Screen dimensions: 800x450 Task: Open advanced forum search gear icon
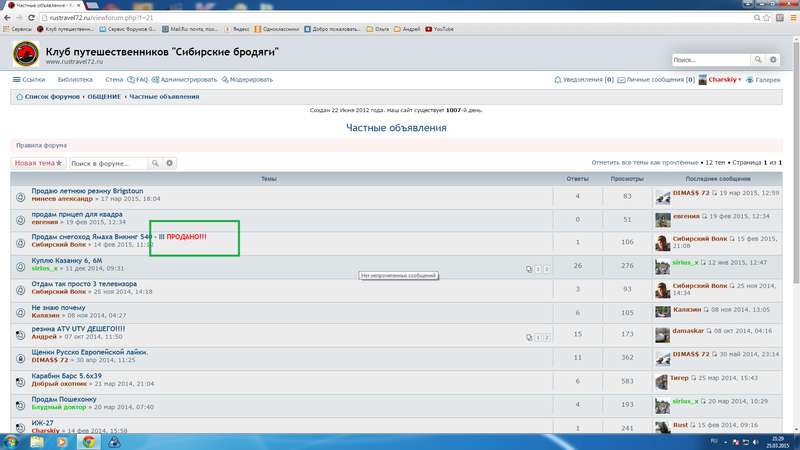click(x=169, y=163)
